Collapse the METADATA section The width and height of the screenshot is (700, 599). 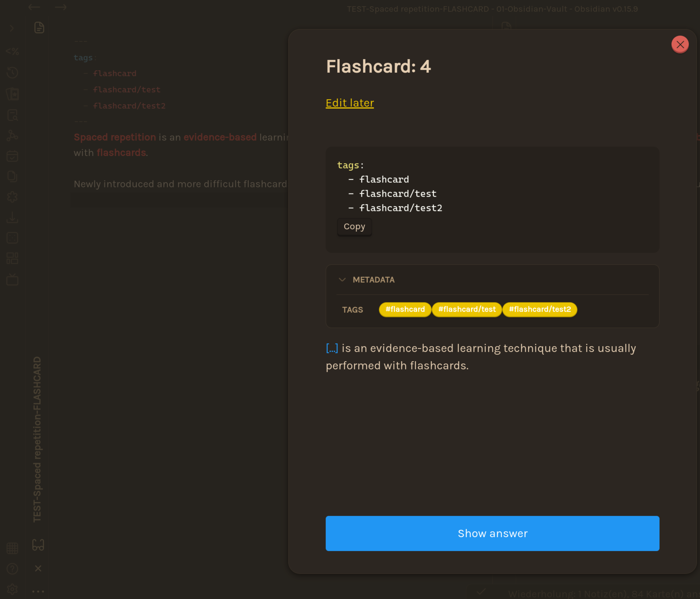pyautogui.click(x=343, y=280)
